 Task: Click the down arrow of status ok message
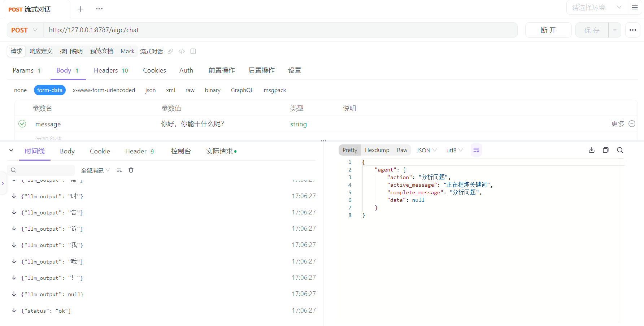click(x=14, y=310)
